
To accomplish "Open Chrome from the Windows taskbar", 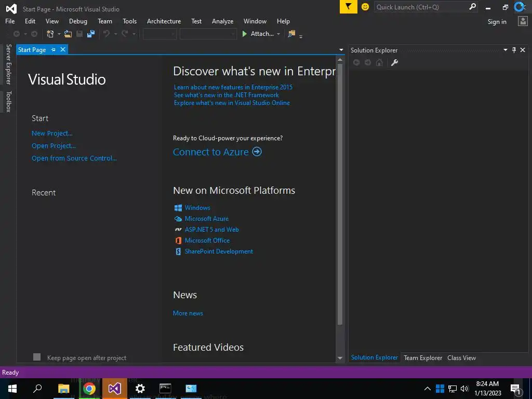I will click(x=89, y=389).
